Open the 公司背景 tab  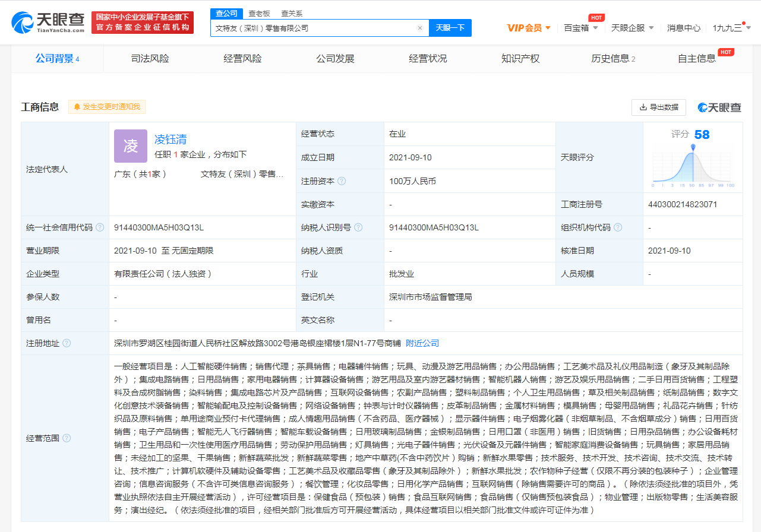coord(57,58)
